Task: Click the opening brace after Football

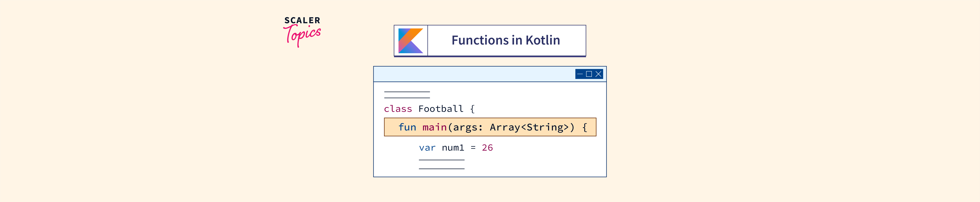Action: (472, 109)
